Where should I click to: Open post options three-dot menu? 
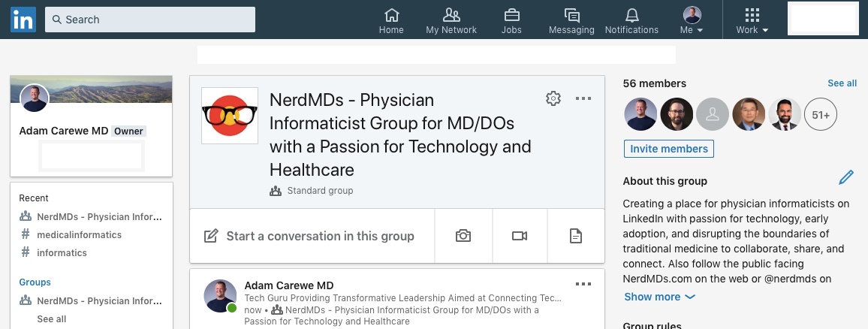[583, 285]
